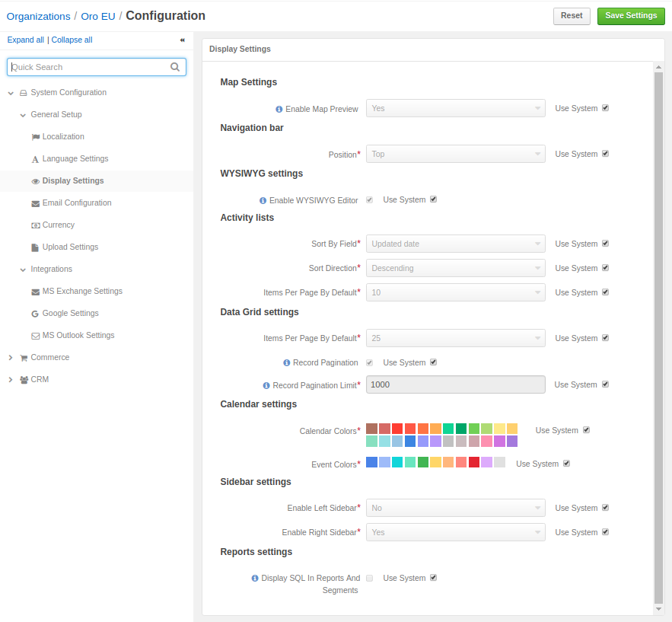Click info icon beside Record Pagination Limit
The height and width of the screenshot is (622, 672).
266,386
